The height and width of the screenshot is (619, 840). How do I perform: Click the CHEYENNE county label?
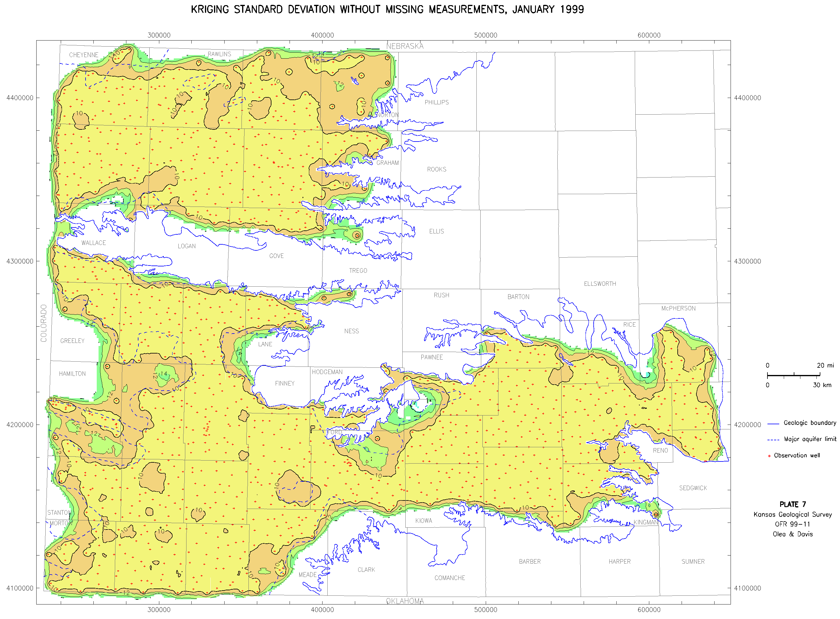point(84,55)
